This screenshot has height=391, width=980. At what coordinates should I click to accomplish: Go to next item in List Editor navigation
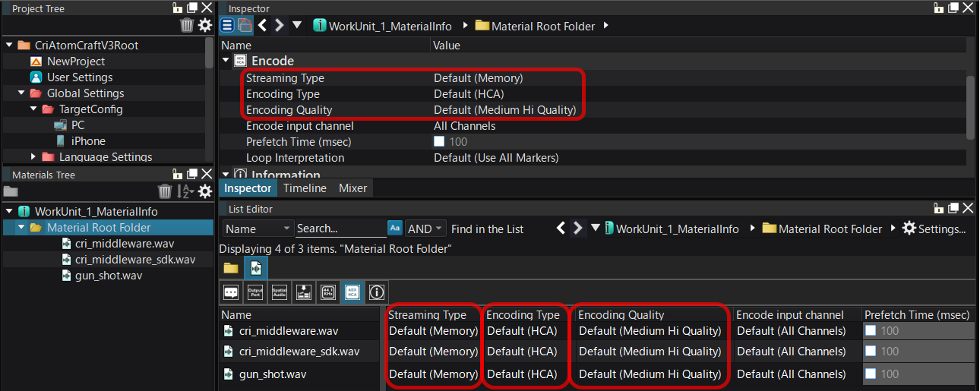577,228
